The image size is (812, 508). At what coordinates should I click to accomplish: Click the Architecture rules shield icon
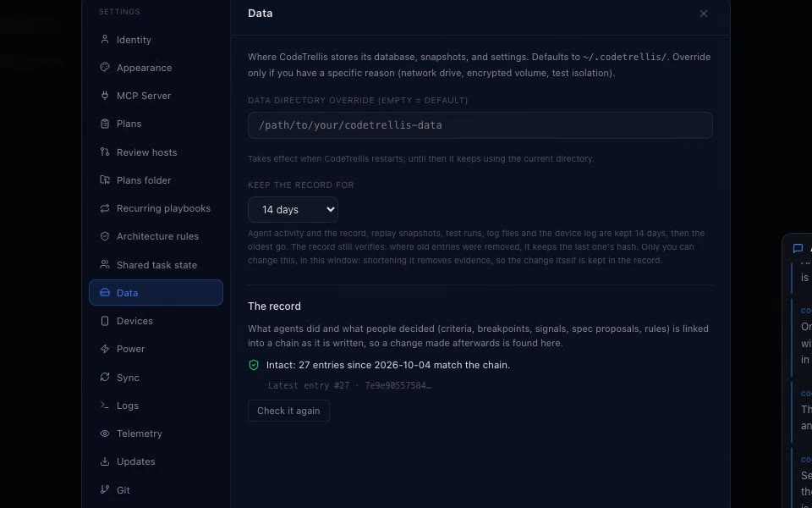pos(105,236)
